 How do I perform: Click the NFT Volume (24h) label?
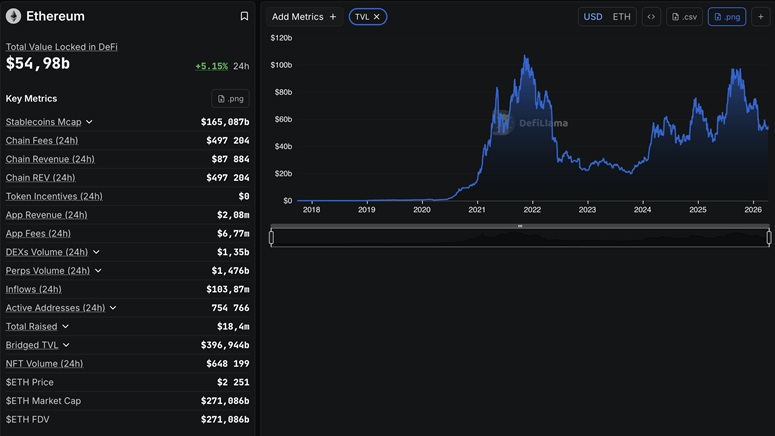[x=44, y=364]
